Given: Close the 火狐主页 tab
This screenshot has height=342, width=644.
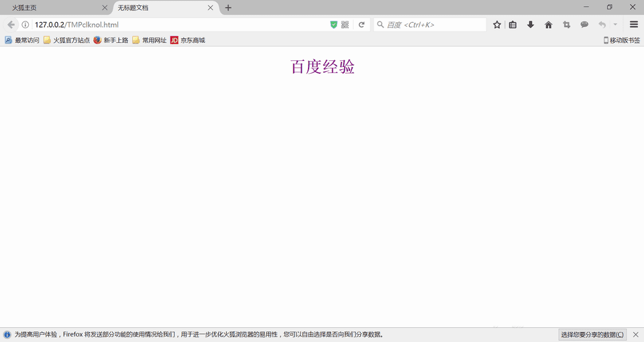Looking at the screenshot, I should (105, 8).
